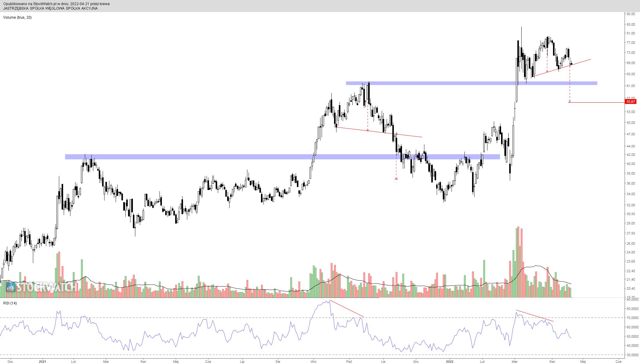Click the 30,50 price axis label
This screenshot has height=364, width=640.
[x=630, y=214]
